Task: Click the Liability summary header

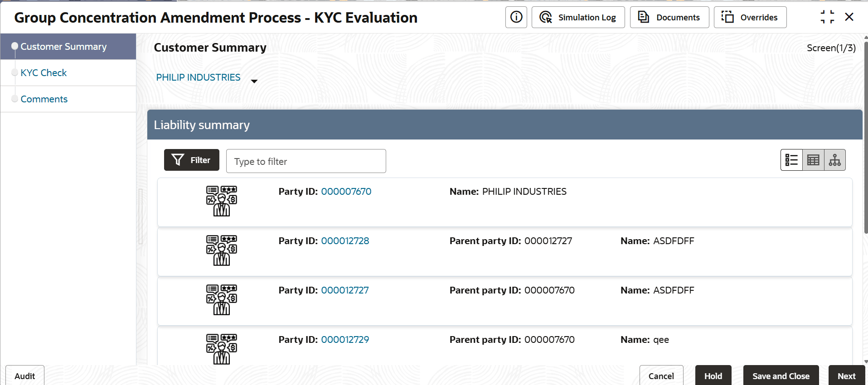Action: click(504, 125)
